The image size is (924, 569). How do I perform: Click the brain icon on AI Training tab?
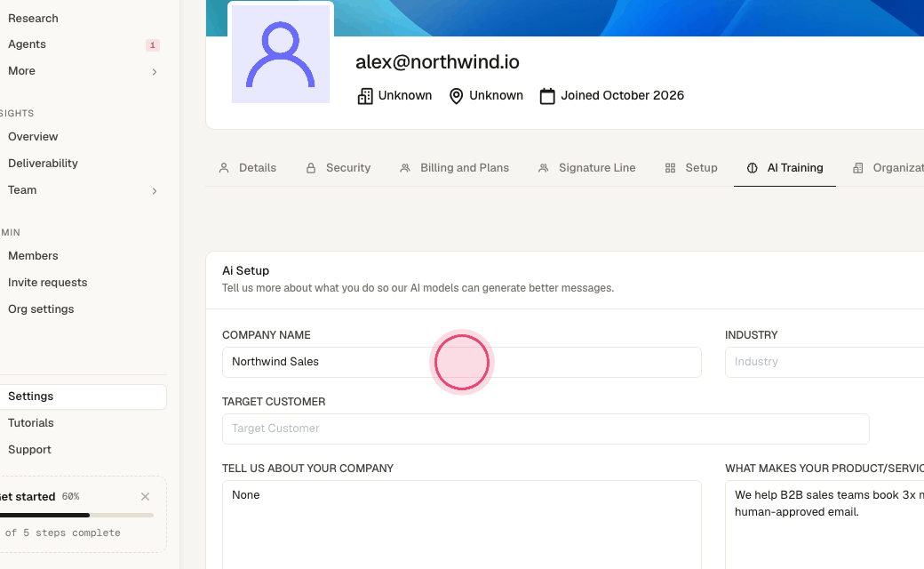[752, 168]
